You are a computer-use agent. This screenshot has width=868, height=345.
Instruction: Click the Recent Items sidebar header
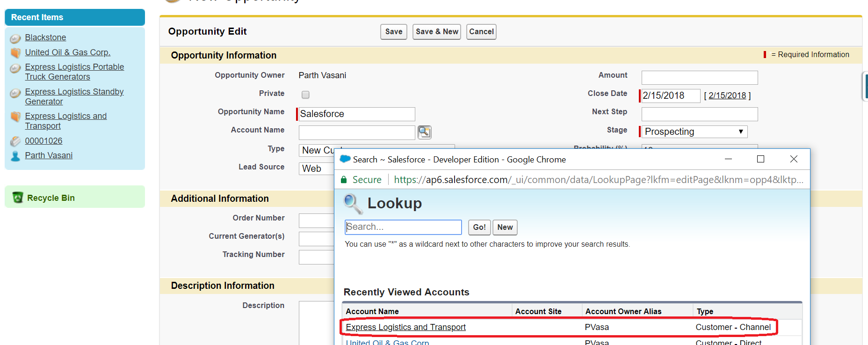click(x=75, y=17)
